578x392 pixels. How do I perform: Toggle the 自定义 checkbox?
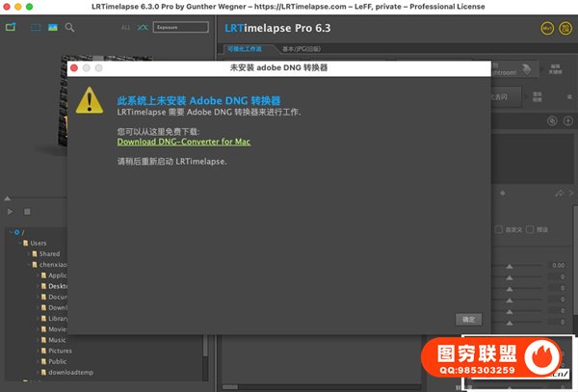click(x=498, y=230)
